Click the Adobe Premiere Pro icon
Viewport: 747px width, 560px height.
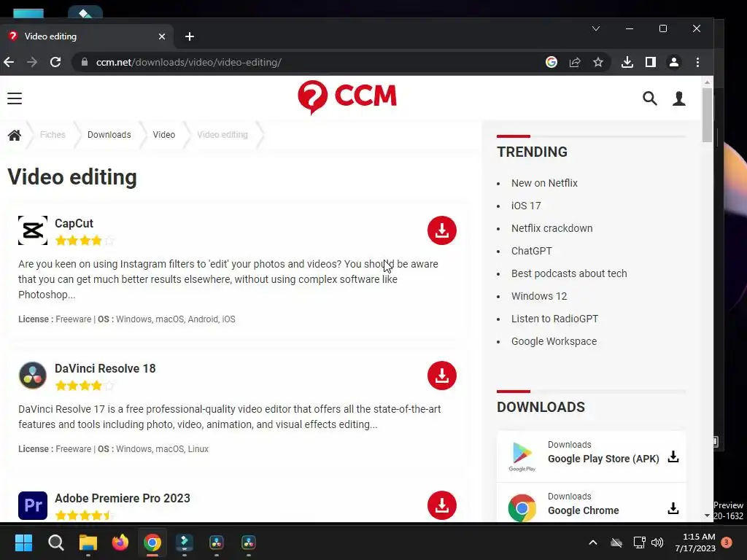(x=33, y=505)
